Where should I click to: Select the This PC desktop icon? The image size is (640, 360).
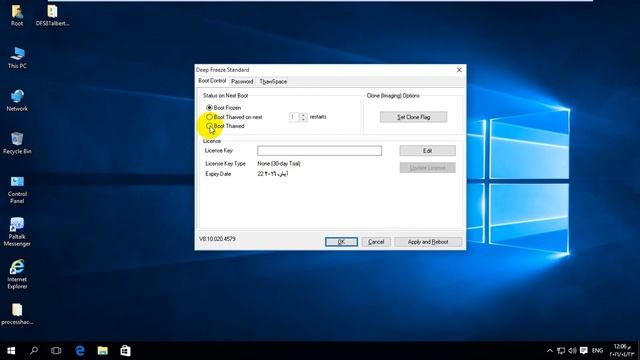coord(17,58)
